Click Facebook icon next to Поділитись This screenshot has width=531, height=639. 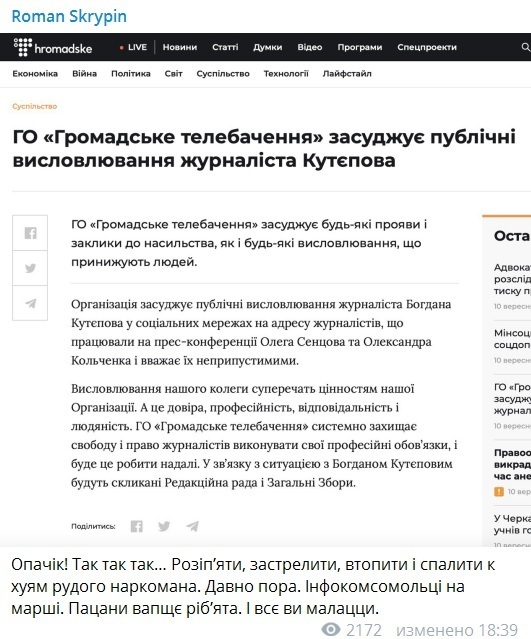coord(137,526)
